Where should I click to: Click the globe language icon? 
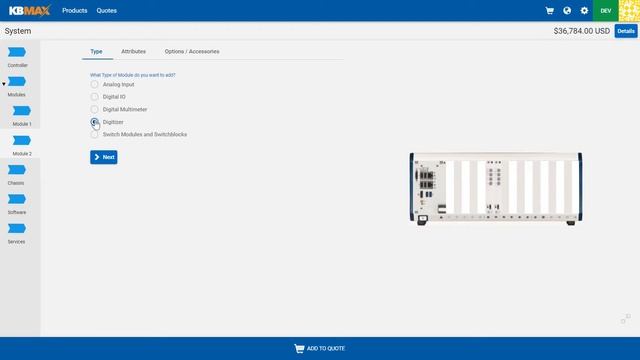[x=567, y=11]
